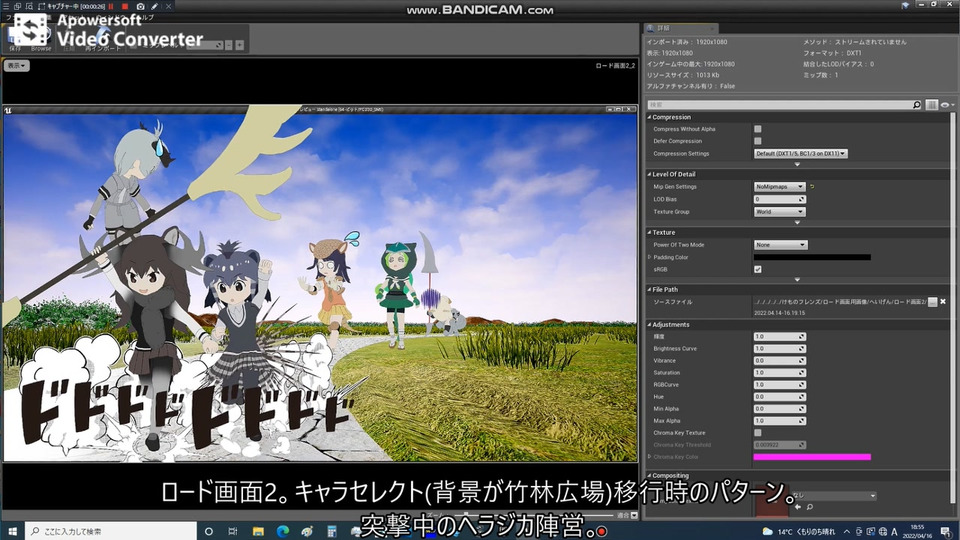
Task: Open Bandicam hamburger menu
Action: pyautogui.click(x=6, y=6)
